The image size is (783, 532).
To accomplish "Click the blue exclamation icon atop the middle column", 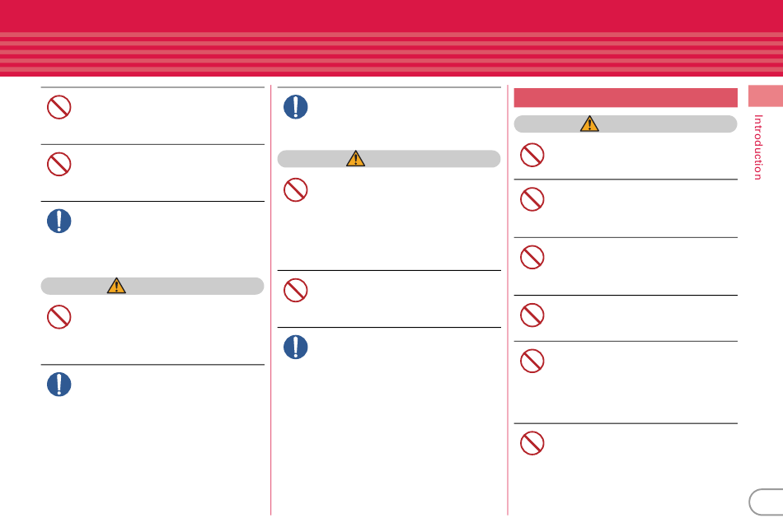I will tap(296, 107).
